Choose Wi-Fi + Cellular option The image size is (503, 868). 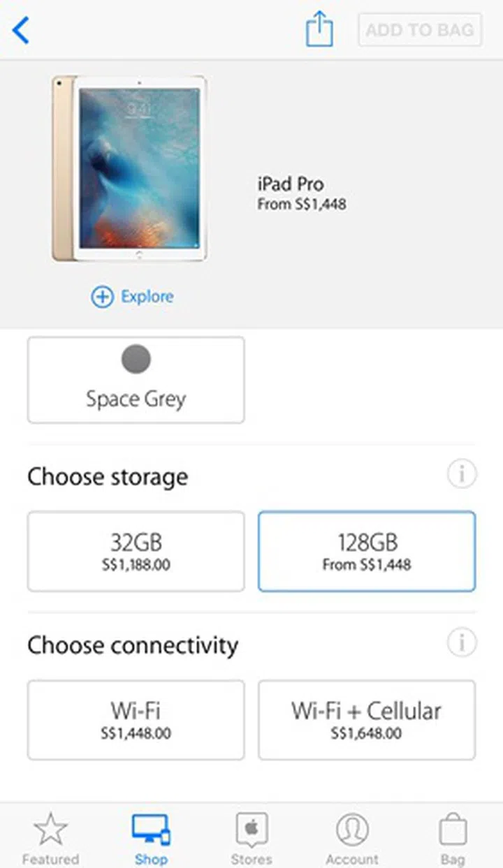(367, 720)
